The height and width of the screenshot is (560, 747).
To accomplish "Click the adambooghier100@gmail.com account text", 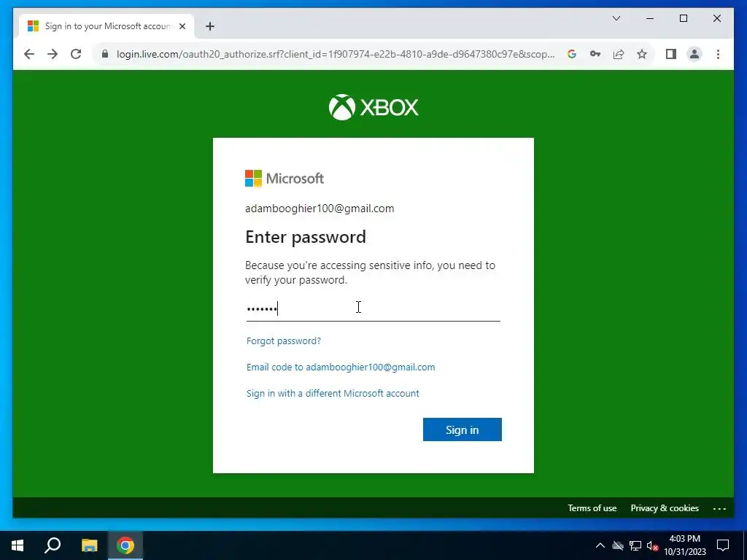I will coord(320,209).
